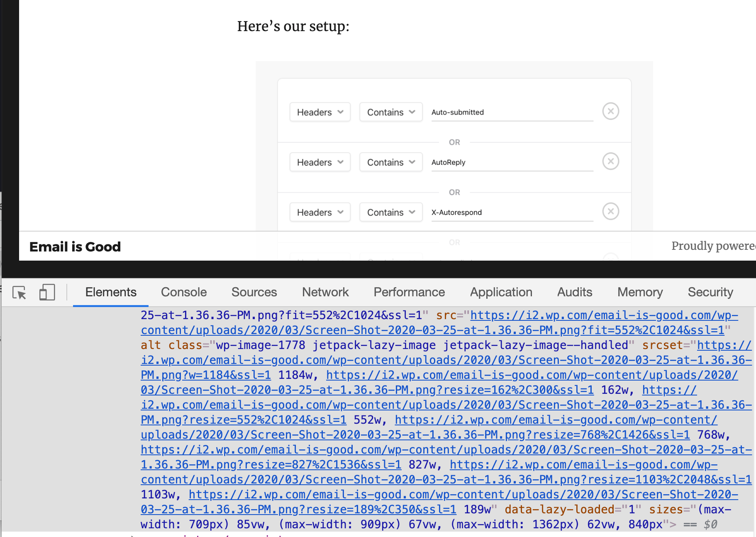Click the Auto-submitted text field
Image resolution: width=756 pixels, height=537 pixels.
click(512, 112)
